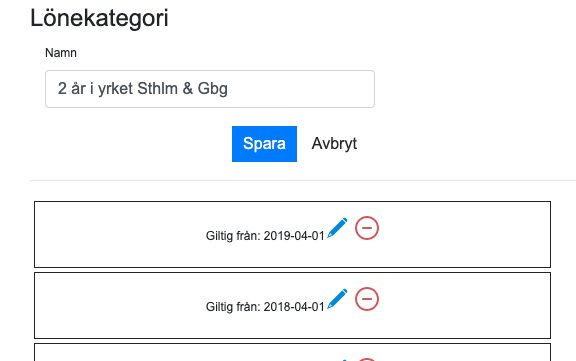Image resolution: width=576 pixels, height=361 pixels.
Task: Click the partially visible pencil icon in bottom row
Action: pyautogui.click(x=344, y=360)
